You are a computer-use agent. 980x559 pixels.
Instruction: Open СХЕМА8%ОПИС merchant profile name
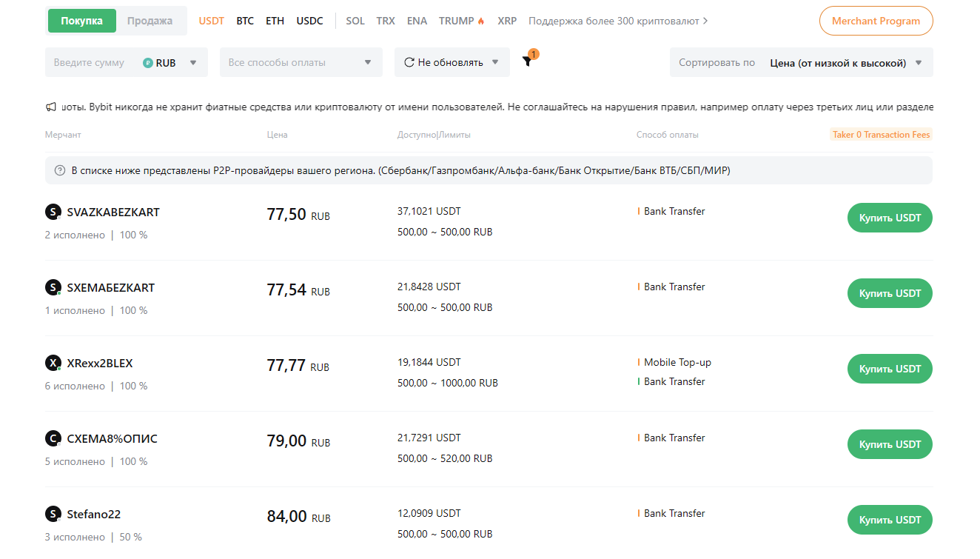[x=113, y=439]
